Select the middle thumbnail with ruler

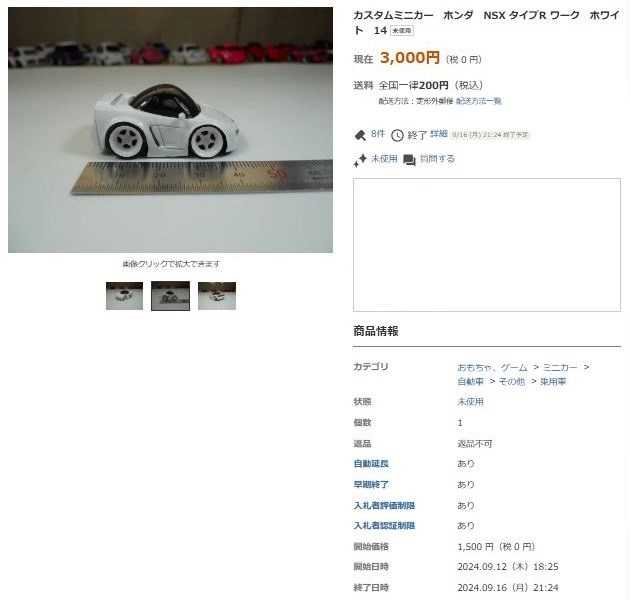(170, 296)
